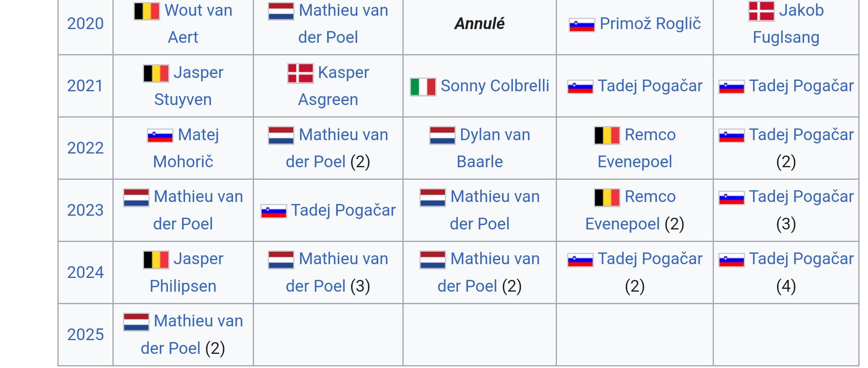
Task: Click the Danish flag beside Kasper Asgreen
Action: (x=300, y=73)
